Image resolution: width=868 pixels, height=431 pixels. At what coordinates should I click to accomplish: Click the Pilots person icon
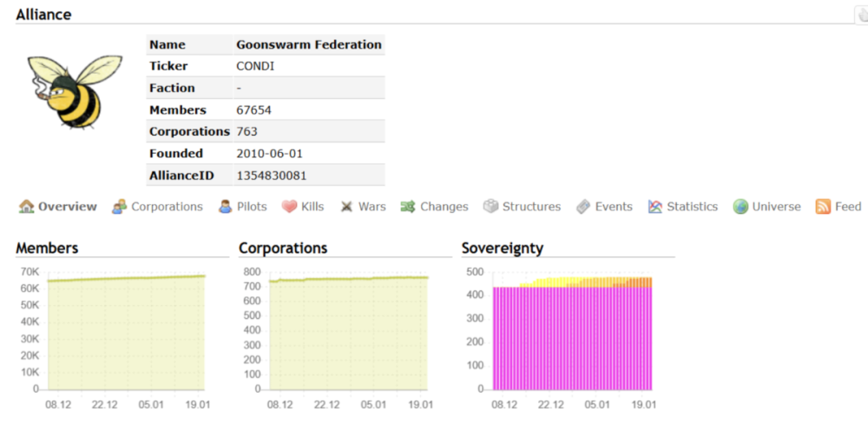[x=225, y=207]
